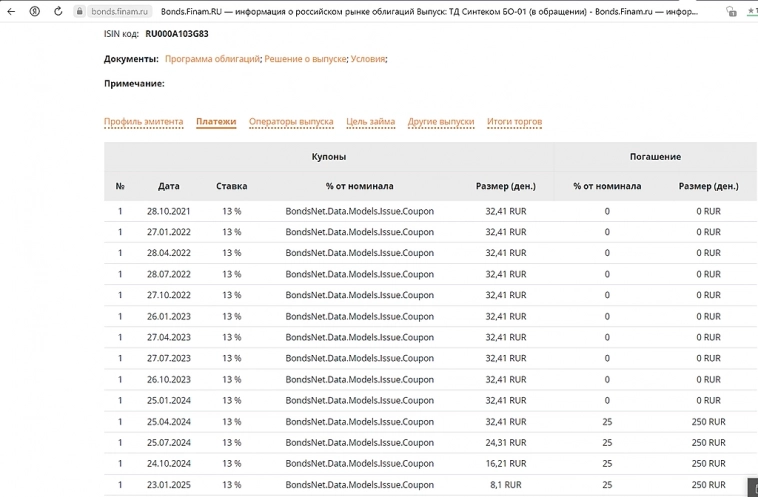Click the Yandex profile icon in toolbar
This screenshot has height=497, width=758.
[34, 11]
